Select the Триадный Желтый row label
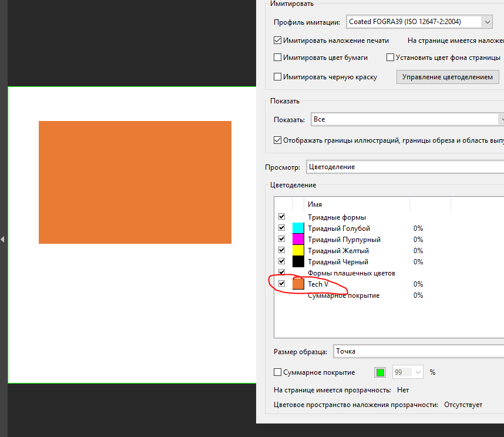The image size is (504, 437). click(x=338, y=251)
